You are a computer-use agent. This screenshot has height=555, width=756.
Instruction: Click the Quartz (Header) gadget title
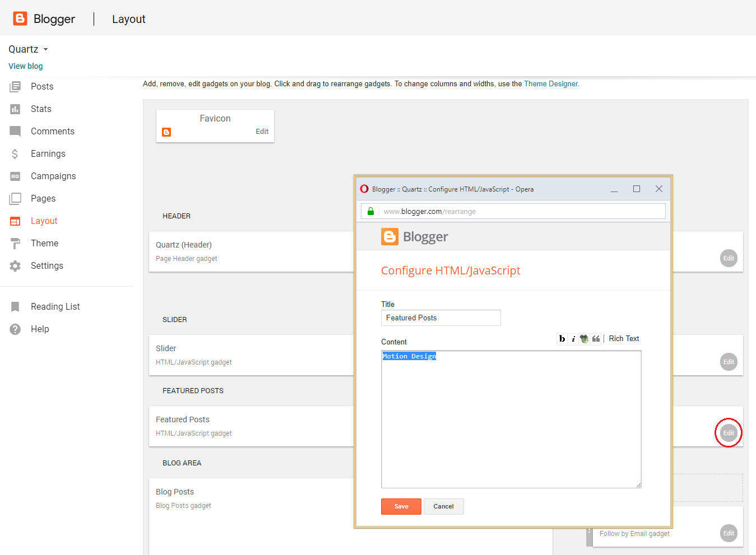click(184, 245)
